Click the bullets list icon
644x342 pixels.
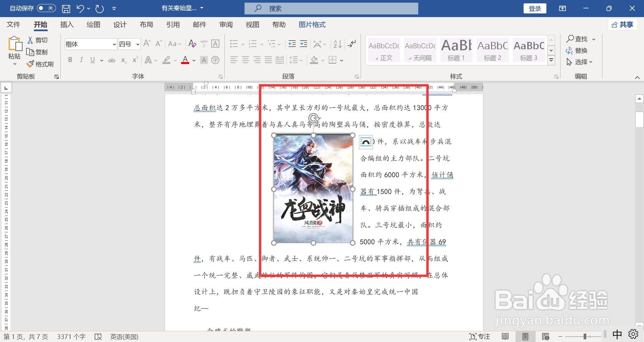(234, 44)
